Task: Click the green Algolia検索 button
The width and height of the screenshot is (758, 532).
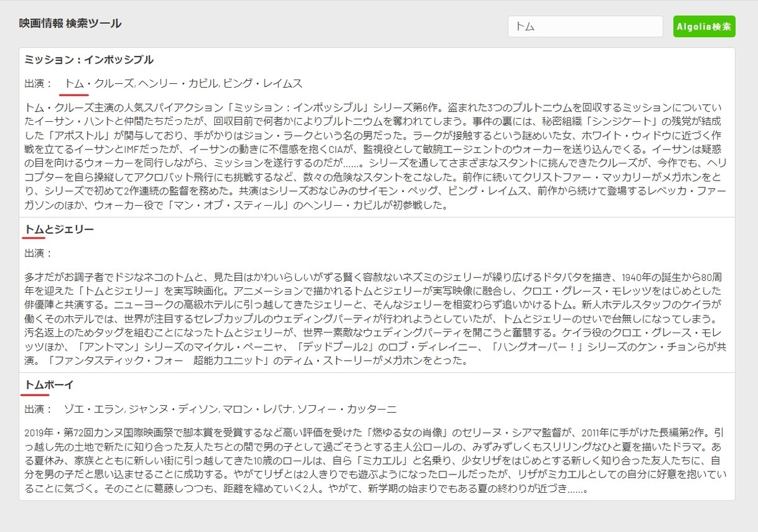Action: 704,27
